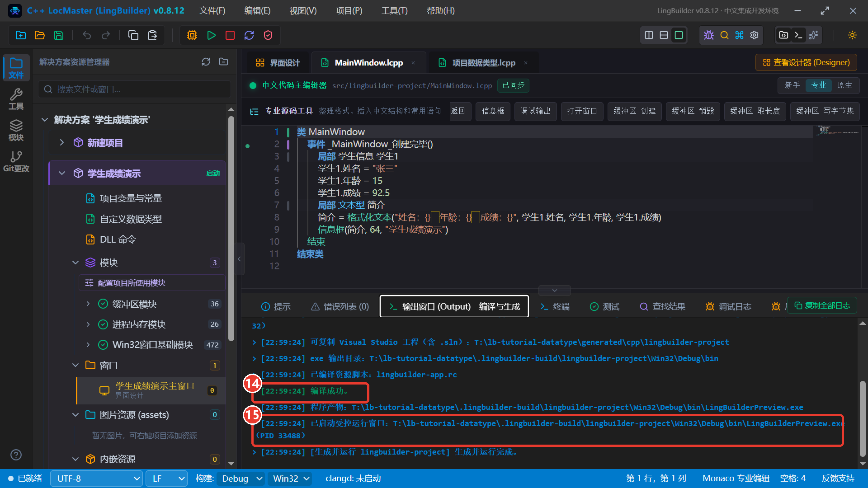Screen dimensions: 868x488
Task: Save with the green disk icon
Action: [x=59, y=35]
